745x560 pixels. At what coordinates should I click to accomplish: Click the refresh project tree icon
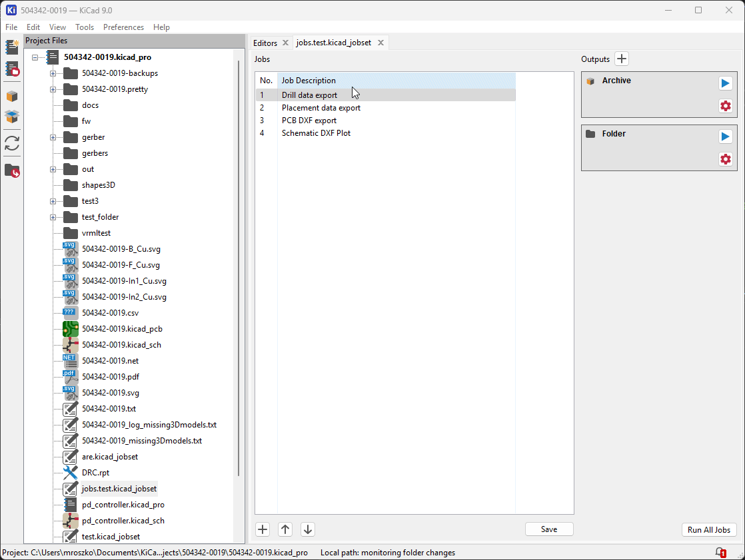click(12, 143)
